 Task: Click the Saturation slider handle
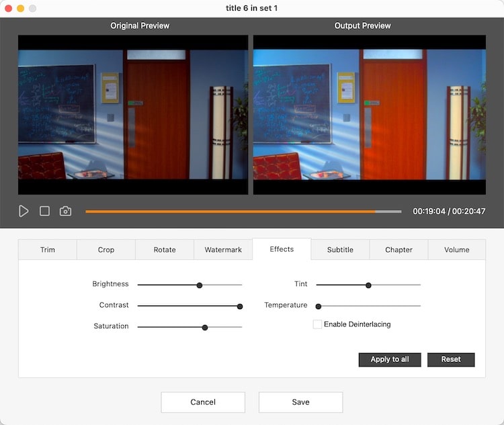click(205, 327)
